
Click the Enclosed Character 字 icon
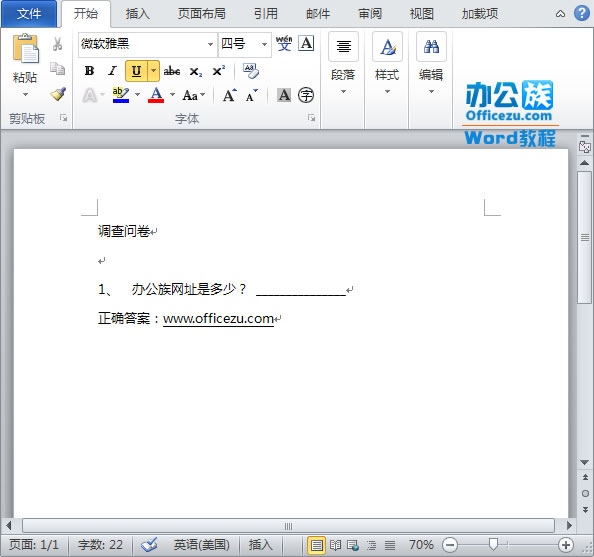tap(306, 95)
